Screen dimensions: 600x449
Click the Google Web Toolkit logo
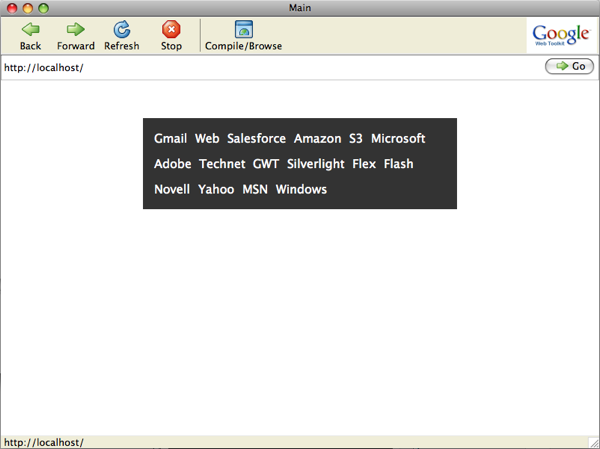[x=561, y=35]
